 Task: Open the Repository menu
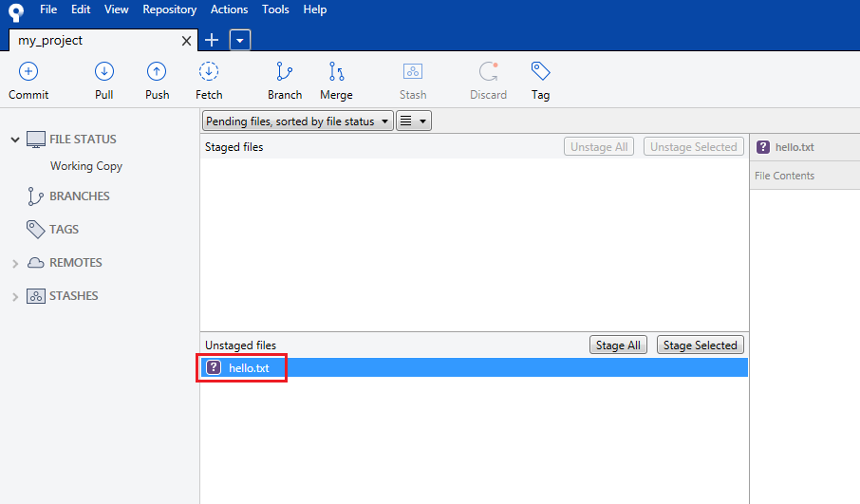[169, 9]
